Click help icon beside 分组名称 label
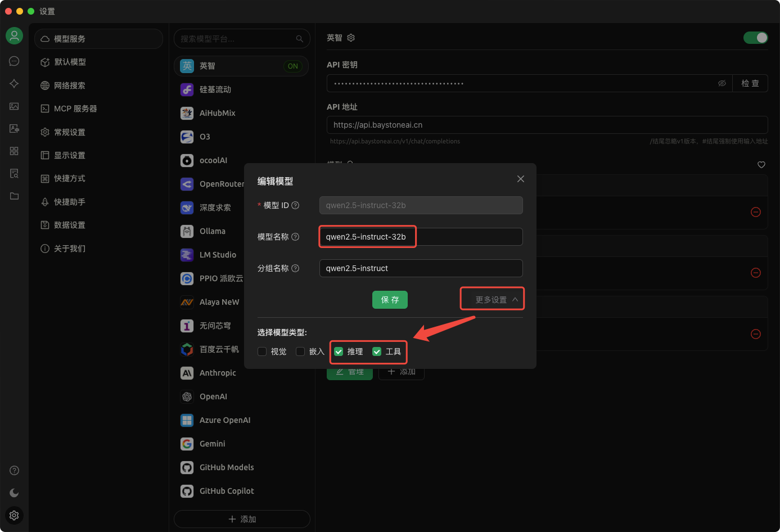The height and width of the screenshot is (532, 780). pos(295,268)
